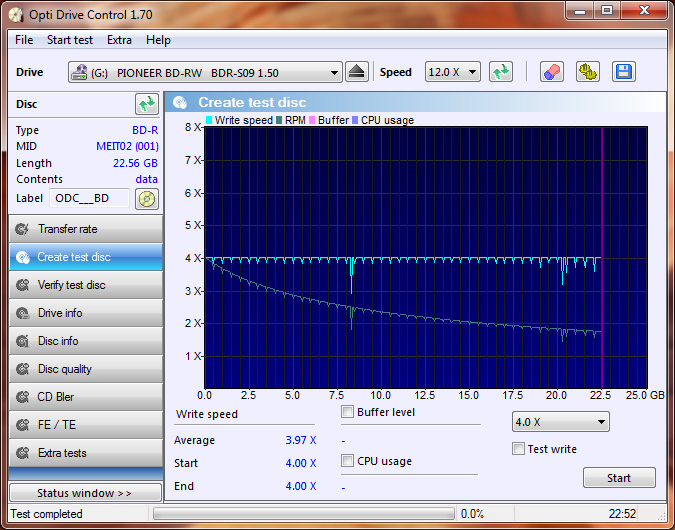
Task: Open the 4.0 X write speed dropdown
Action: [x=560, y=422]
